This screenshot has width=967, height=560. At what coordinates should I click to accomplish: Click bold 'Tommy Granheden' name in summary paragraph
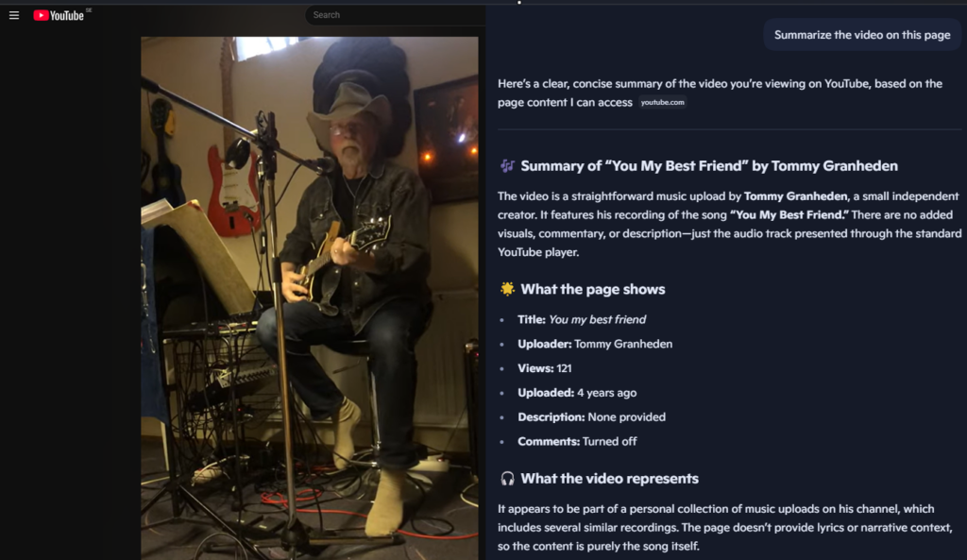click(x=795, y=196)
